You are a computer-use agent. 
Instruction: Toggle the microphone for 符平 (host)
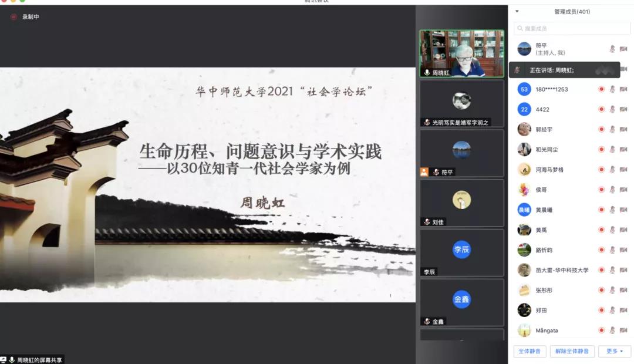[x=612, y=49]
